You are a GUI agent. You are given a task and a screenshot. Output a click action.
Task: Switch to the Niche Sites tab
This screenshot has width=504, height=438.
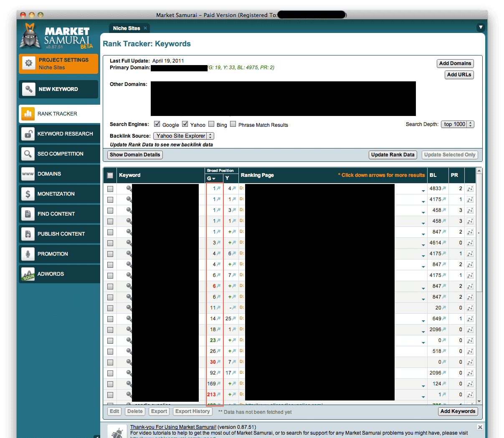click(127, 28)
